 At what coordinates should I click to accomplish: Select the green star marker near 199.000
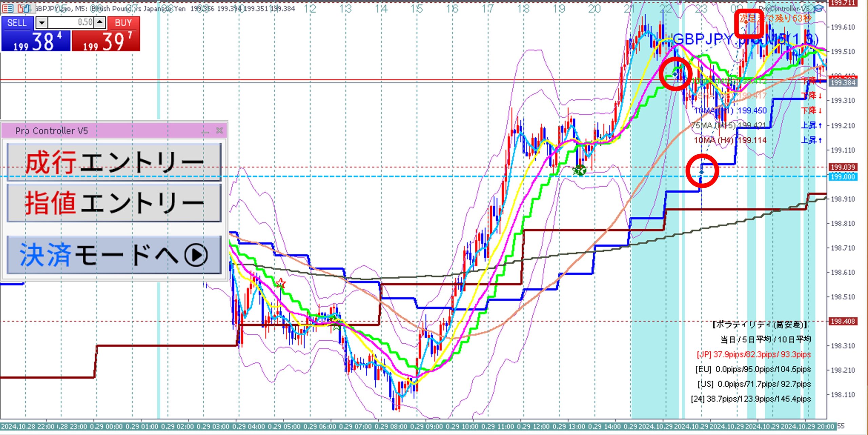click(x=579, y=170)
